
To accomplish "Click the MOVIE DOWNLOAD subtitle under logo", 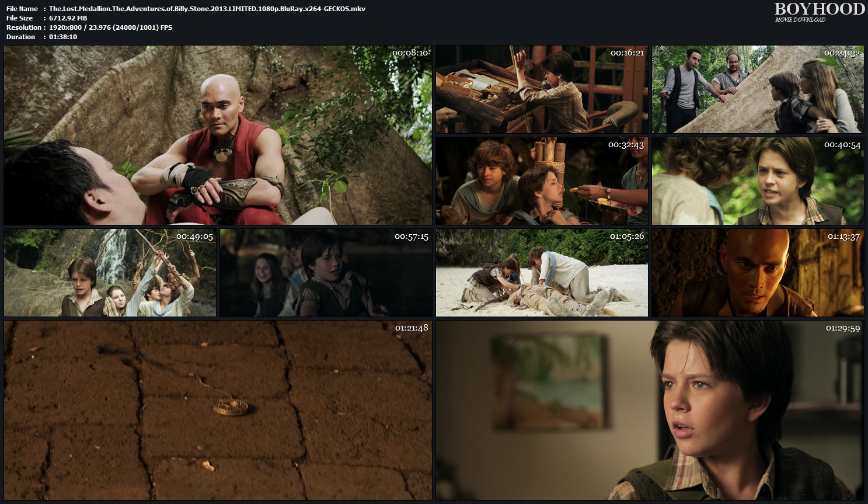I will coord(800,20).
